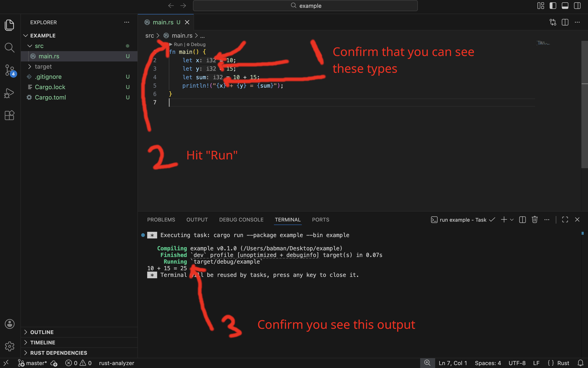Kill the terminal with the trash icon
The image size is (588, 368).
click(535, 220)
